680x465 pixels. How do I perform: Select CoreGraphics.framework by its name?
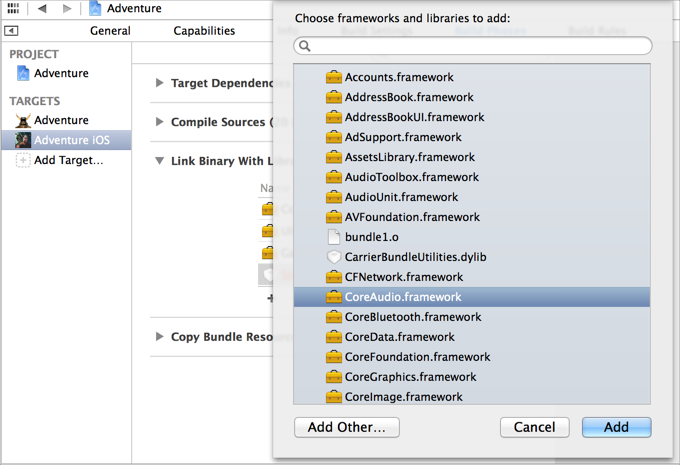click(410, 377)
